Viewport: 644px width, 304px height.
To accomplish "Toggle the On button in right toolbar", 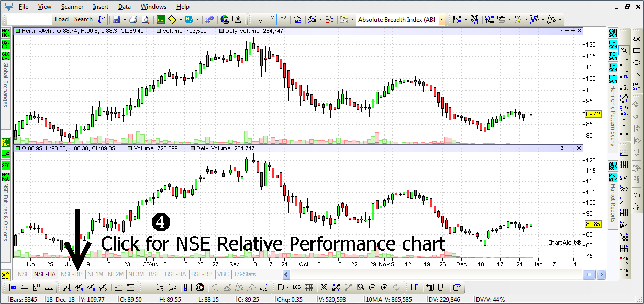I will [637, 195].
